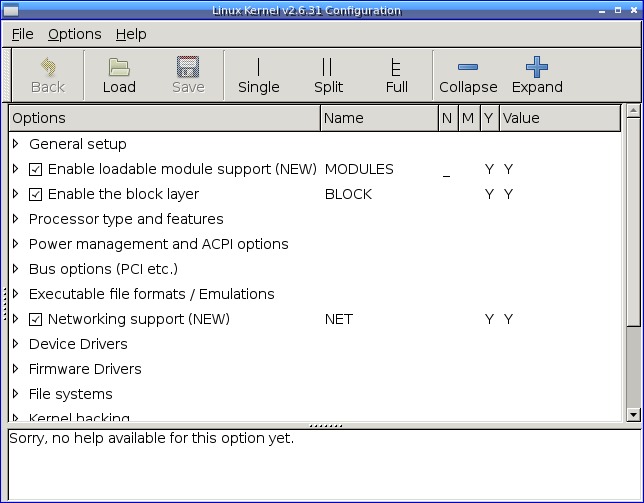Image resolution: width=644 pixels, height=503 pixels.
Task: Select the File systems tree item
Action: click(70, 394)
